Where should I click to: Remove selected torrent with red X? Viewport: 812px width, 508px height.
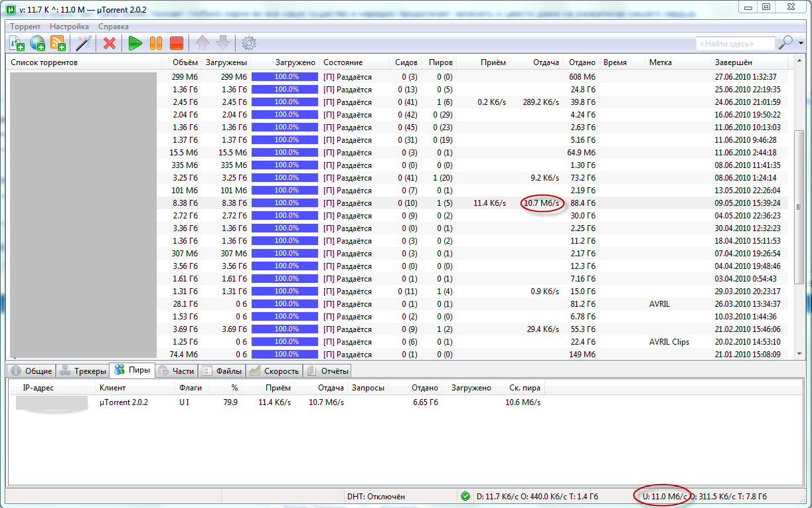click(x=109, y=43)
